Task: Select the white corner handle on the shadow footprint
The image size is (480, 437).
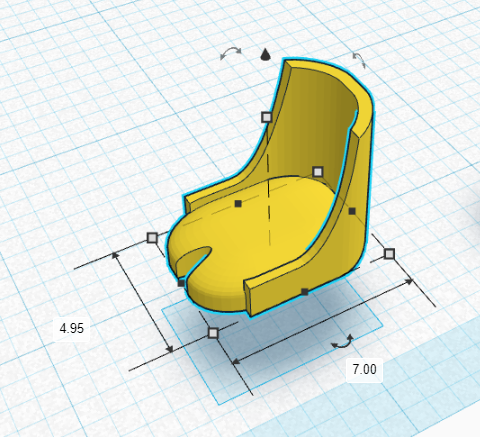Action: click(213, 333)
